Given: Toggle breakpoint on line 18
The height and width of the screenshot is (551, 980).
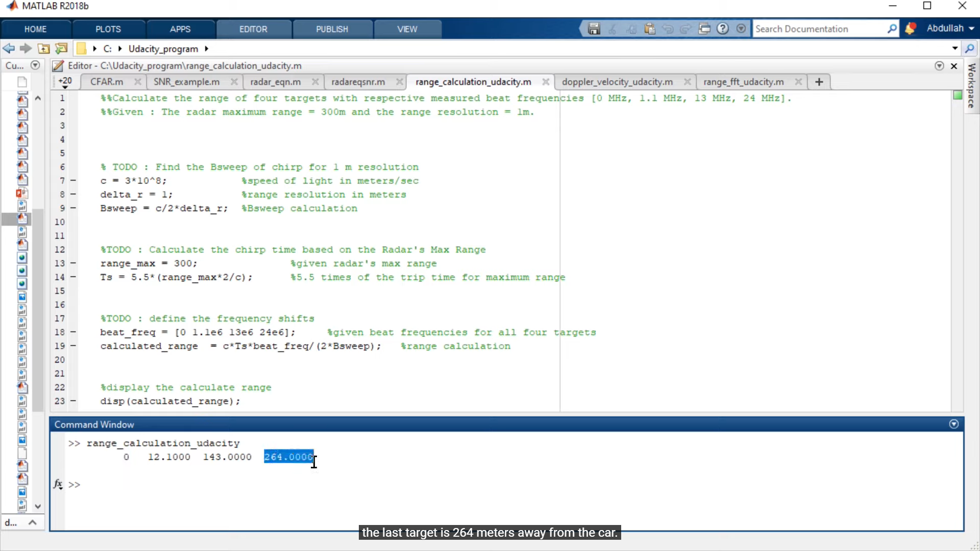Looking at the screenshot, I should (73, 332).
